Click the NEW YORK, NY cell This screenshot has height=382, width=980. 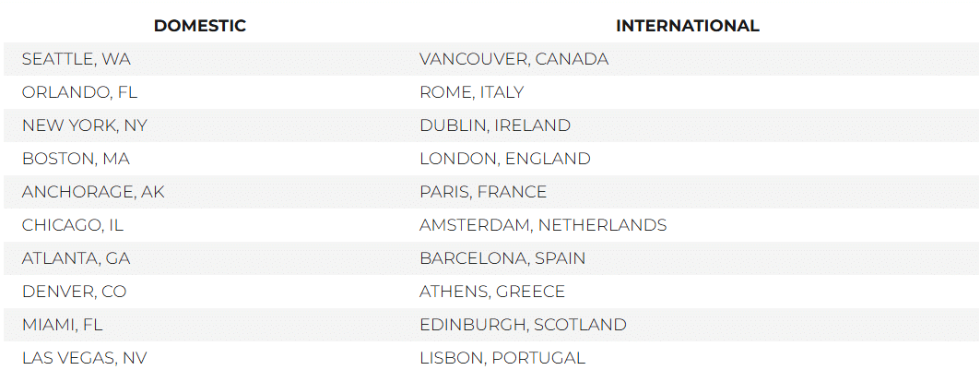click(x=85, y=125)
